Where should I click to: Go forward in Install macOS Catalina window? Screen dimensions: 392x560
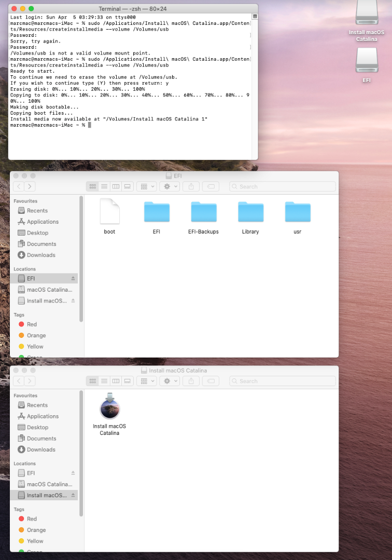coord(30,381)
